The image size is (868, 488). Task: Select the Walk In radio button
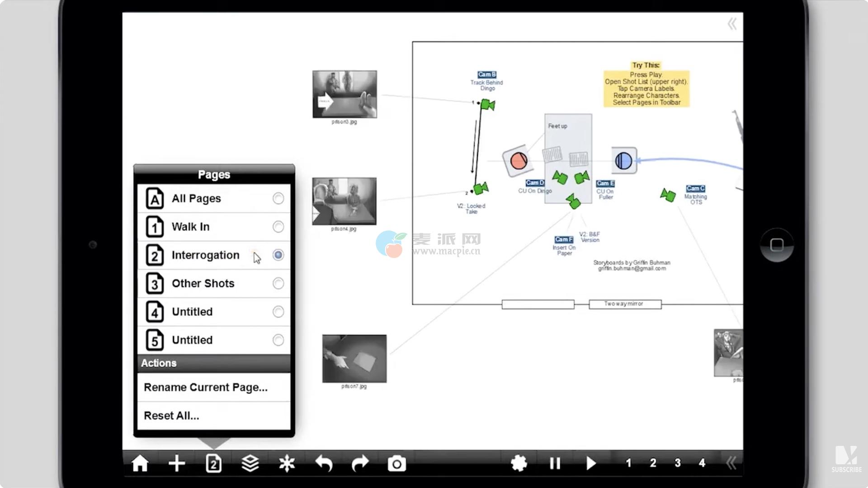(278, 227)
